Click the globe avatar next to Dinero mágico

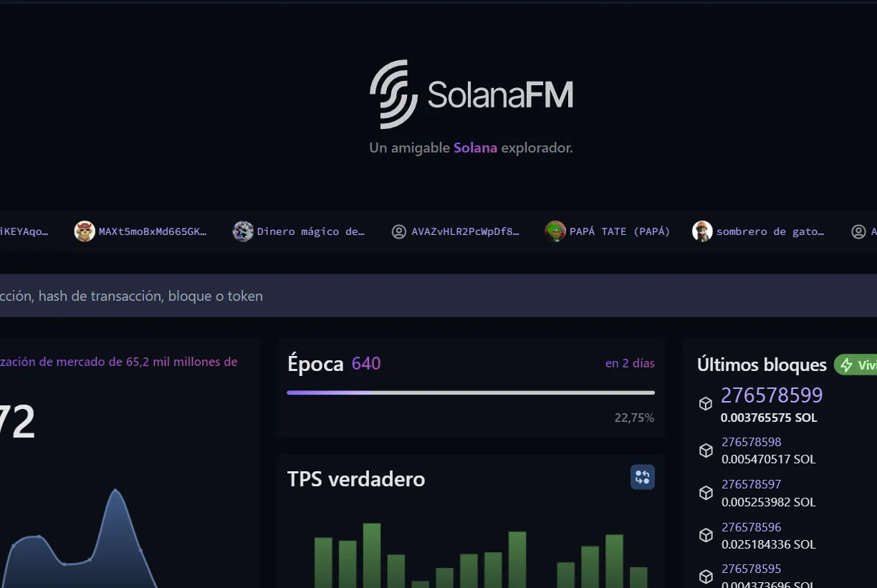pos(242,231)
